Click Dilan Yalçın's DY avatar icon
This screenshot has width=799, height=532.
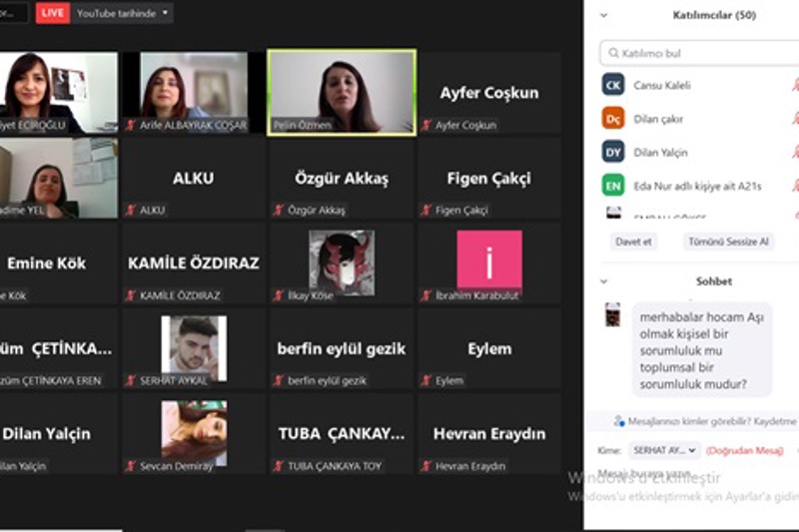pyautogui.click(x=613, y=152)
